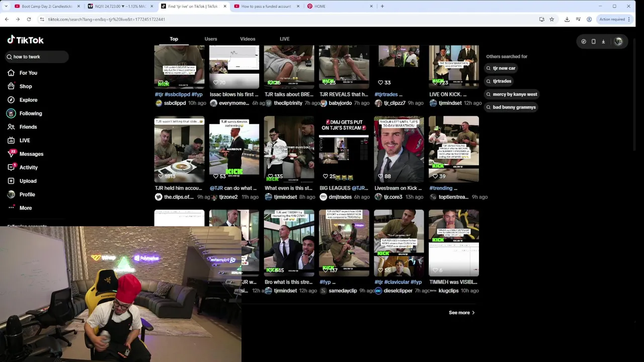
Task: Select 'tjr new car' suggested search
Action: click(x=501, y=68)
